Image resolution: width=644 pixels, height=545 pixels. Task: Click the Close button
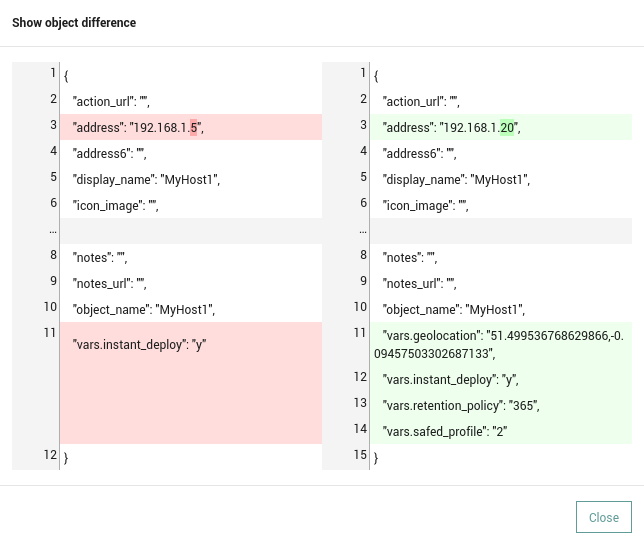tap(603, 517)
